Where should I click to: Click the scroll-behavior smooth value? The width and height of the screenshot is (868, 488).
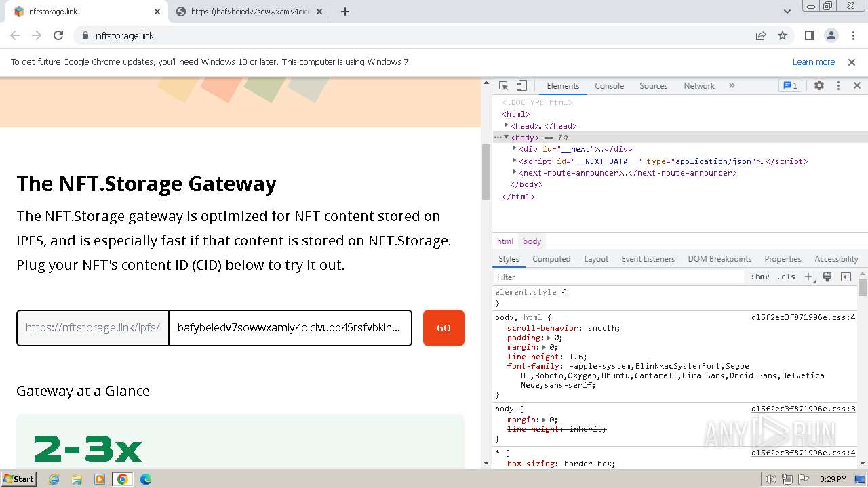(x=602, y=328)
